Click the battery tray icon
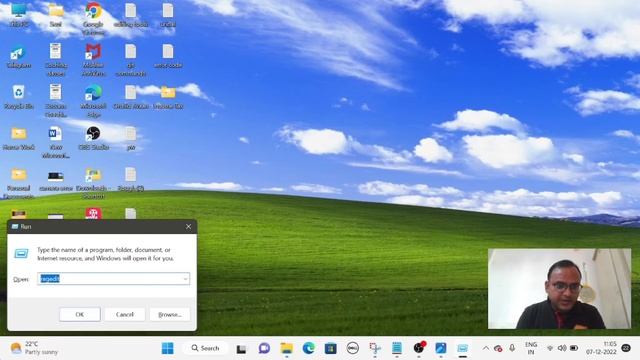 574,348
